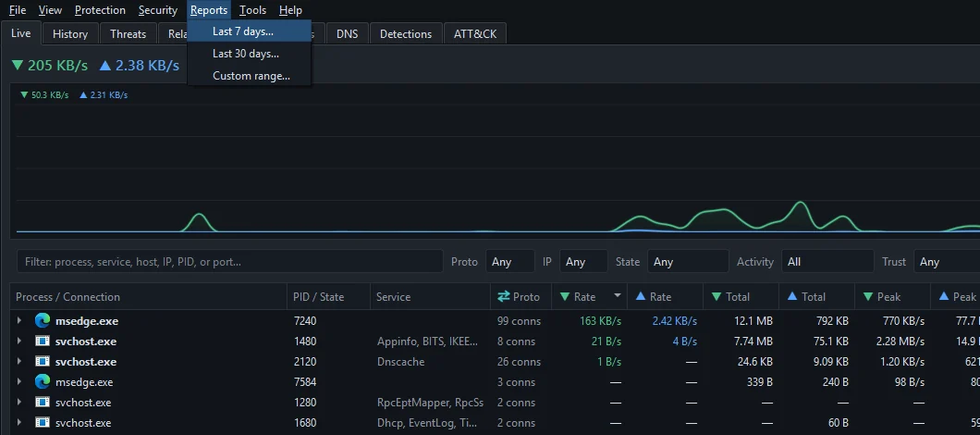Open the IP filter dropdown
This screenshot has width=980, height=435.
click(x=583, y=262)
